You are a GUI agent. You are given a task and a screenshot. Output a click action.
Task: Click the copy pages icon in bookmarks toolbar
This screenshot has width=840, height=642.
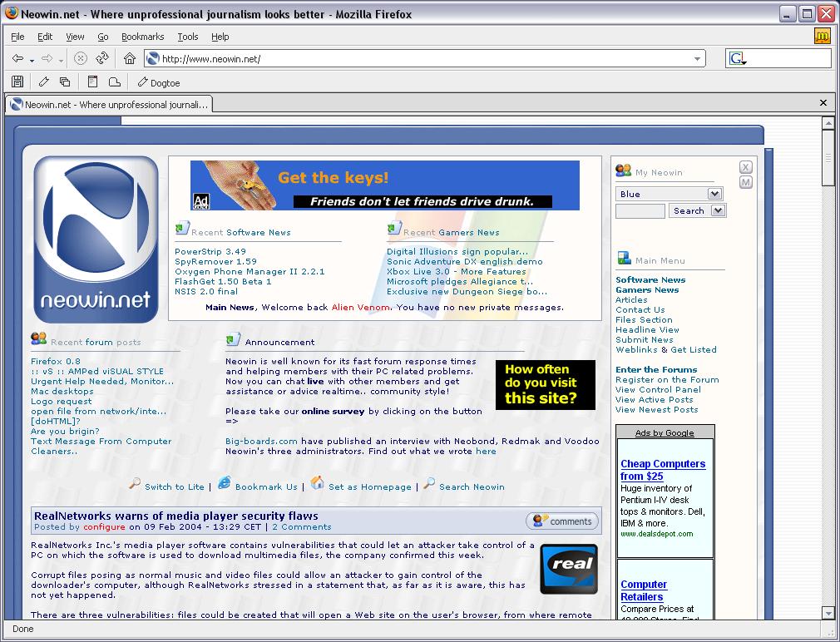click(65, 82)
